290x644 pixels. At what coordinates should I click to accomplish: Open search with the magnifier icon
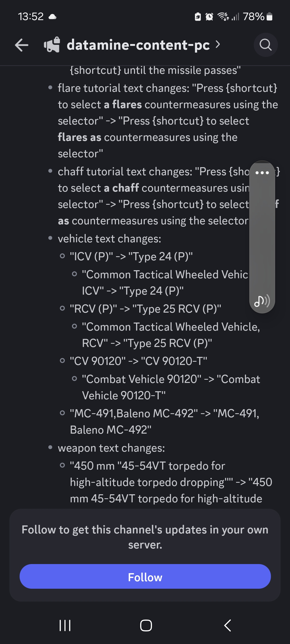point(266,45)
